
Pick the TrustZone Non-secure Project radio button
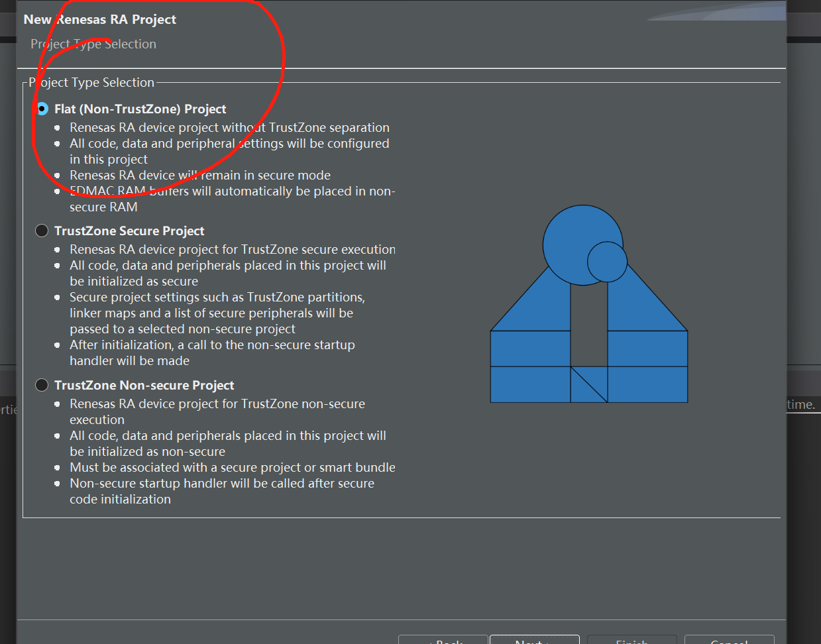[x=42, y=385]
